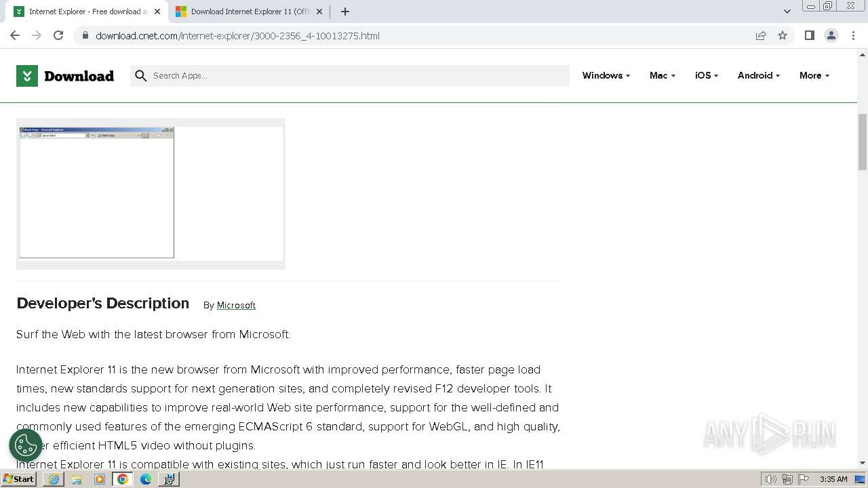Screen dimensions: 868x488
Task: Open a new tab with plus button
Action: 345,12
